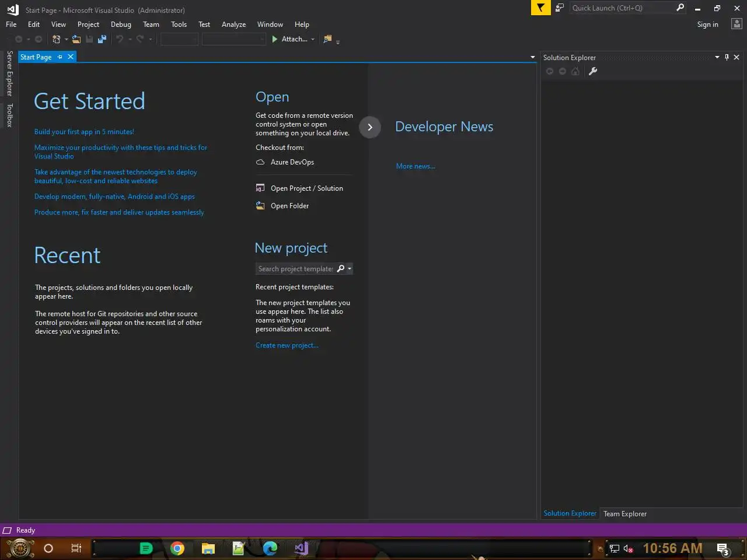Open the project template search options dropdown
The width and height of the screenshot is (747, 560).
[x=350, y=269]
